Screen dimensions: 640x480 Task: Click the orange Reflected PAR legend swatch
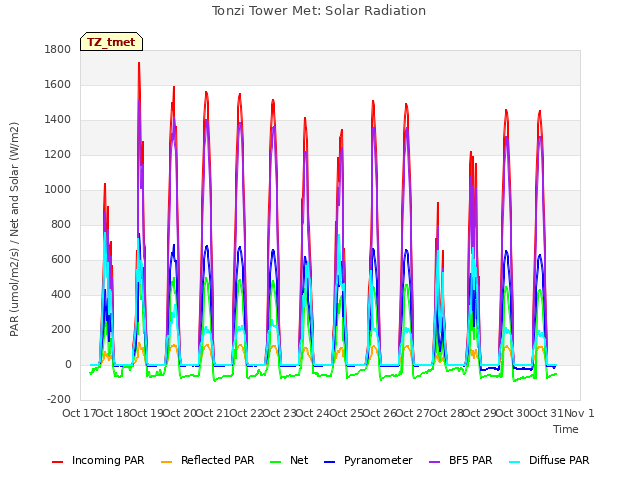tap(167, 462)
